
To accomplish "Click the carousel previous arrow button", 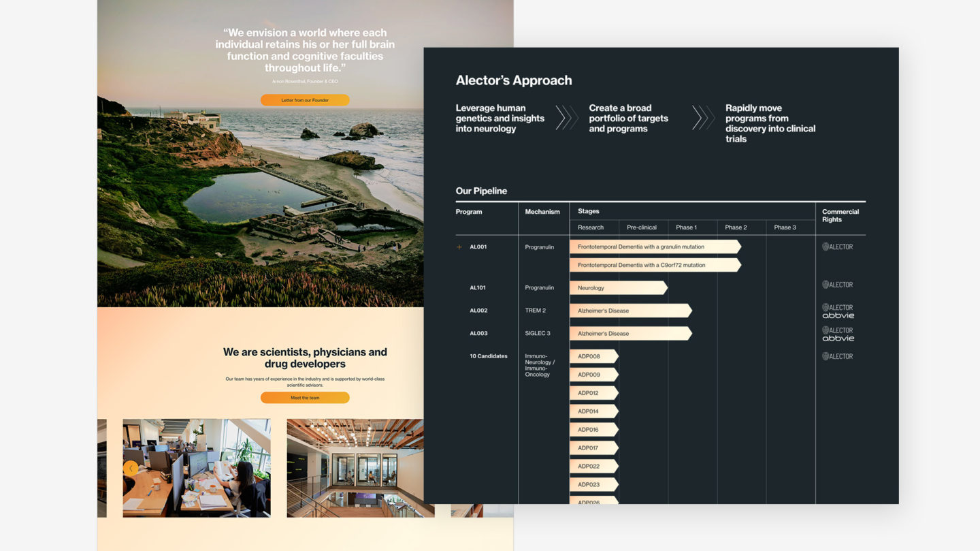I will pyautogui.click(x=131, y=468).
